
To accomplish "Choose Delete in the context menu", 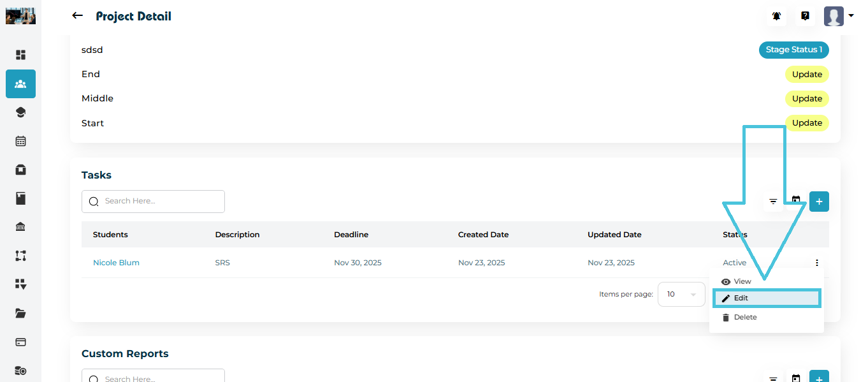I will coord(744,317).
